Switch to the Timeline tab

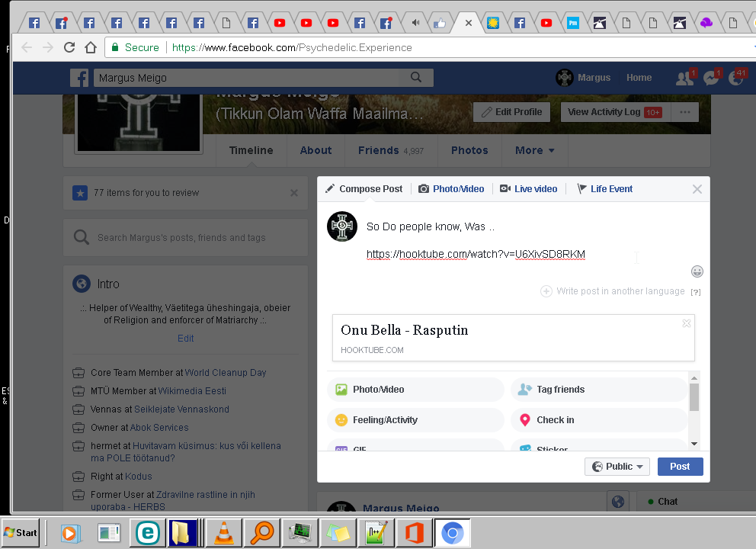click(x=251, y=150)
